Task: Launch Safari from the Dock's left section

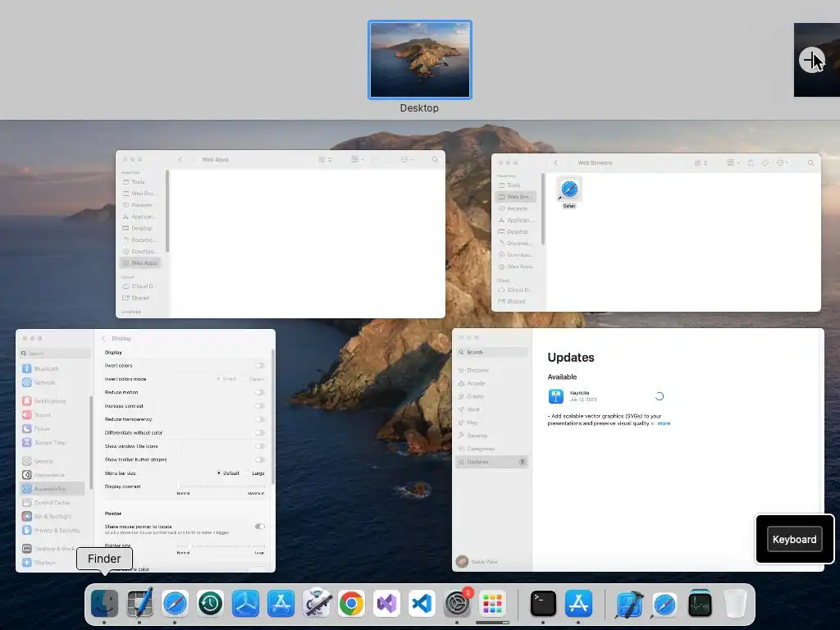Action: click(176, 603)
